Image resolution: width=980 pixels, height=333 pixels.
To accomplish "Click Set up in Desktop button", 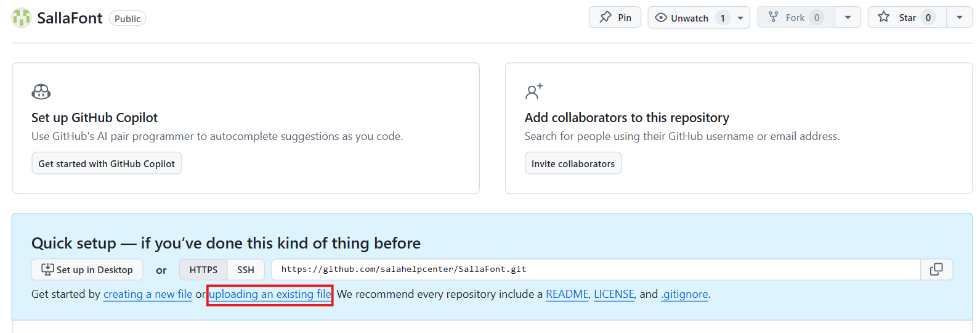I will click(x=87, y=269).
